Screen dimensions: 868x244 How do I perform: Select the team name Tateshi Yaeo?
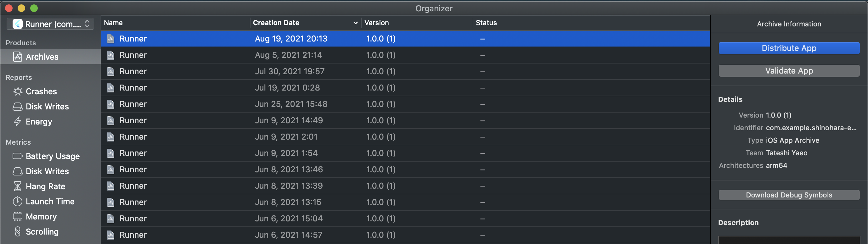pyautogui.click(x=786, y=153)
